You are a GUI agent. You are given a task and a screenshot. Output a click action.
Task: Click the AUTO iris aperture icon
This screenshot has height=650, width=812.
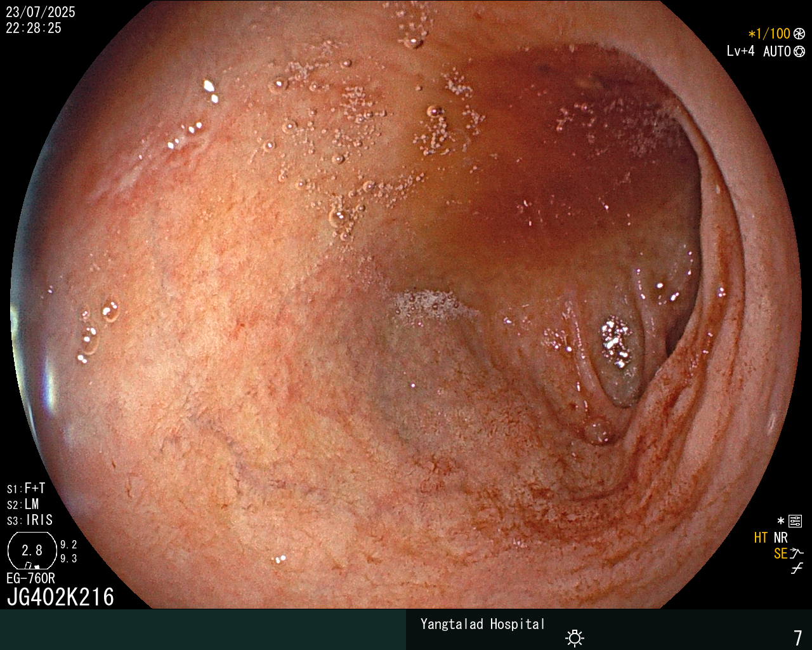[799, 51]
